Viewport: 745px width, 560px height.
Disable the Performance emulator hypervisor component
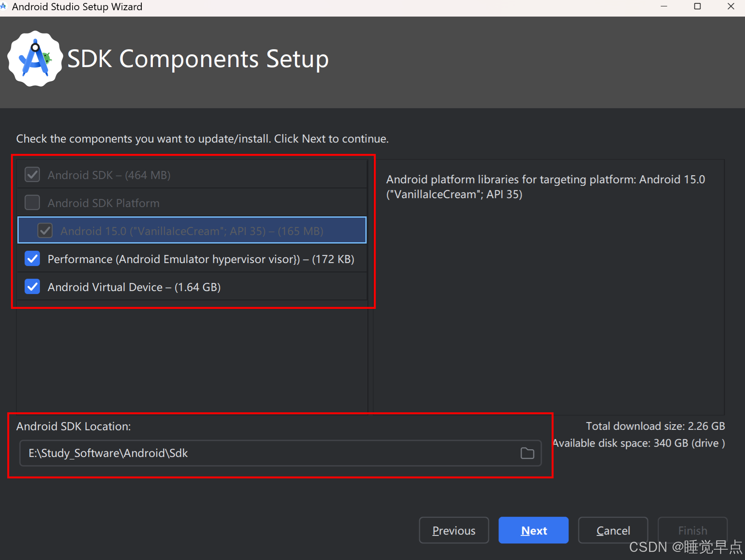click(x=32, y=259)
